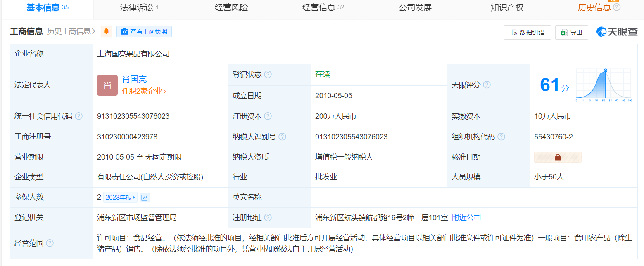Image resolution: width=644 pixels, height=266 pixels.
Task: Click the registration number 310230000423978
Action: pyautogui.click(x=127, y=137)
